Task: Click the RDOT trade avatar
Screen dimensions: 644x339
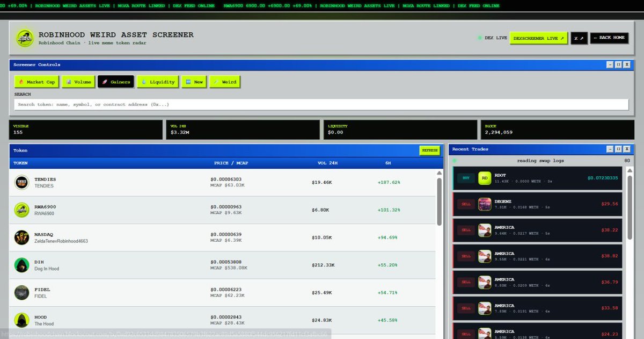Action: click(x=485, y=178)
